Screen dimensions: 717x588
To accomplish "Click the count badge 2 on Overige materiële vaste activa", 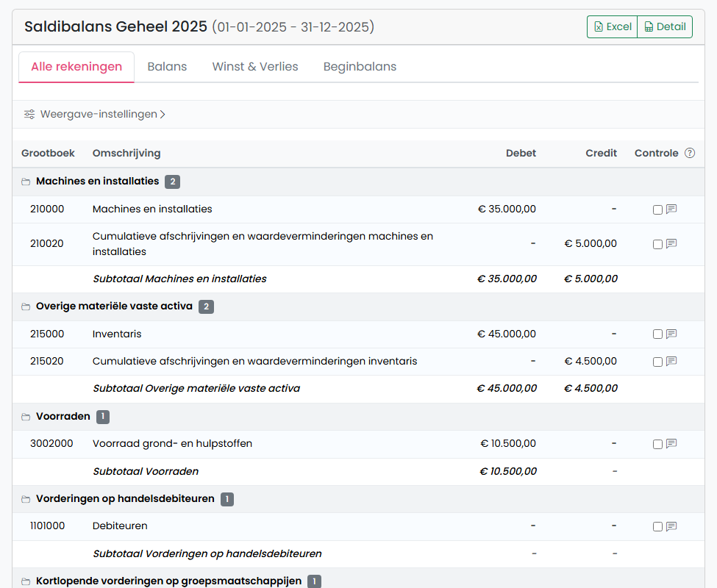I will coord(206,306).
